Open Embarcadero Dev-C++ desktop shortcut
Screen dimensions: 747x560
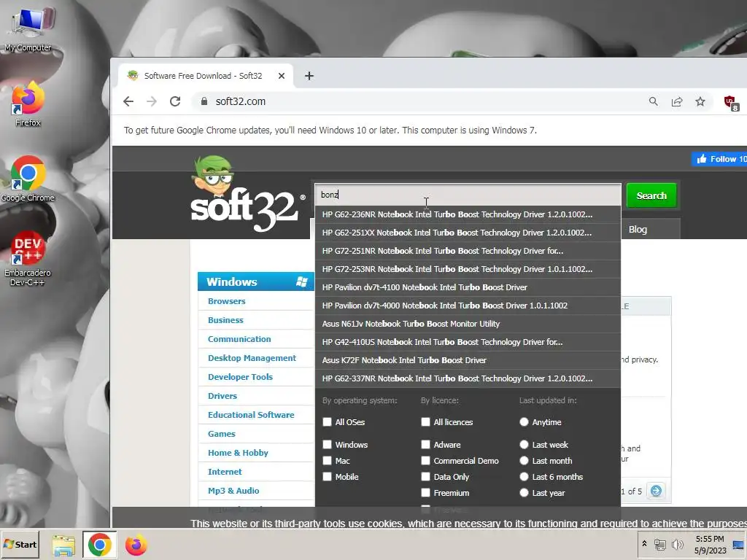(28, 259)
